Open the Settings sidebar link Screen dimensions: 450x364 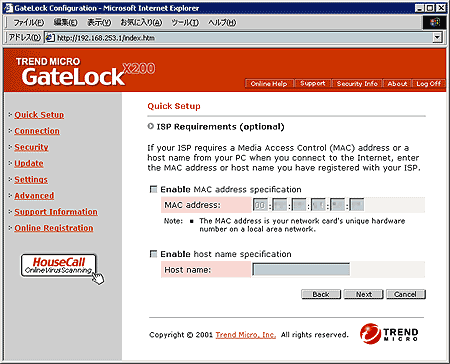31,179
